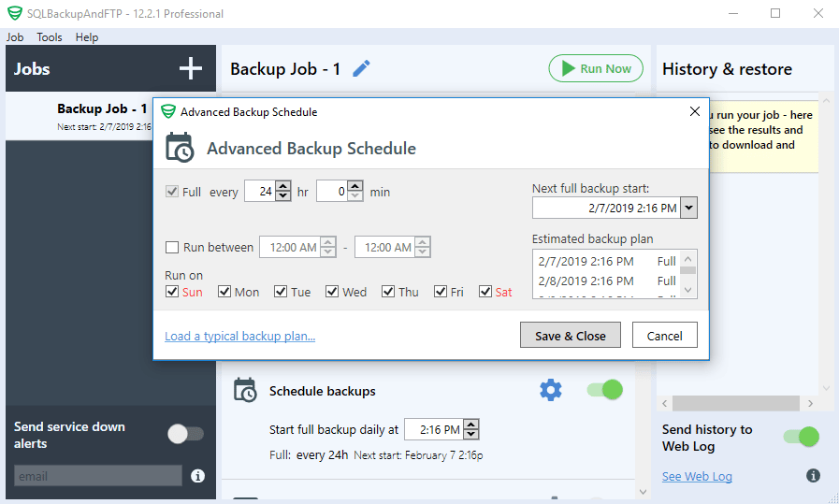Increase the min value with up arrow
This screenshot has width=839, height=504.
pyautogui.click(x=355, y=186)
